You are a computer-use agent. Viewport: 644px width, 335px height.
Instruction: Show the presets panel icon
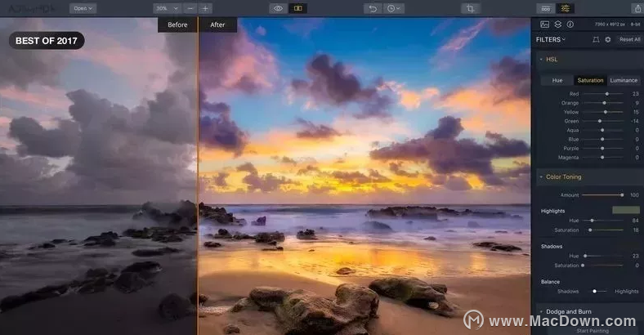[x=546, y=8]
